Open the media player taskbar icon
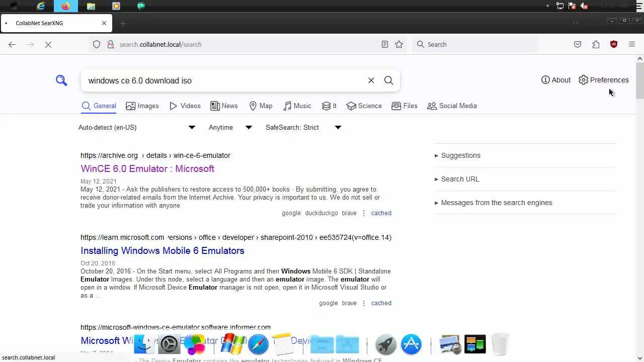The height and width of the screenshot is (362, 644). [x=116, y=6]
